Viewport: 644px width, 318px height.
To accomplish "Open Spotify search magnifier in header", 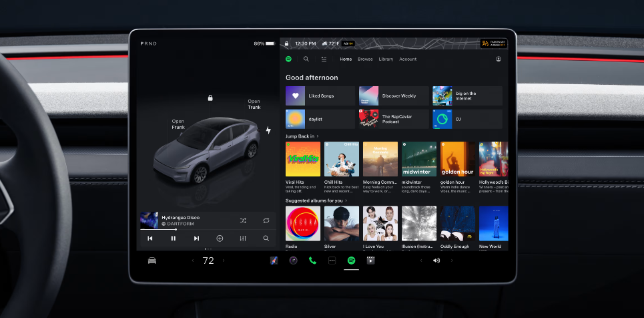I will (x=306, y=59).
